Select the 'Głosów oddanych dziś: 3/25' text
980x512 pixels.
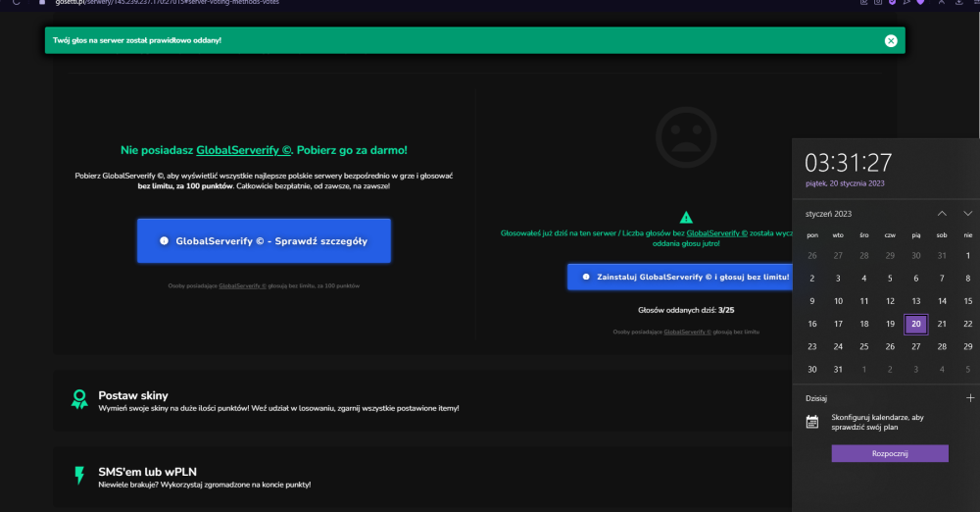click(686, 310)
